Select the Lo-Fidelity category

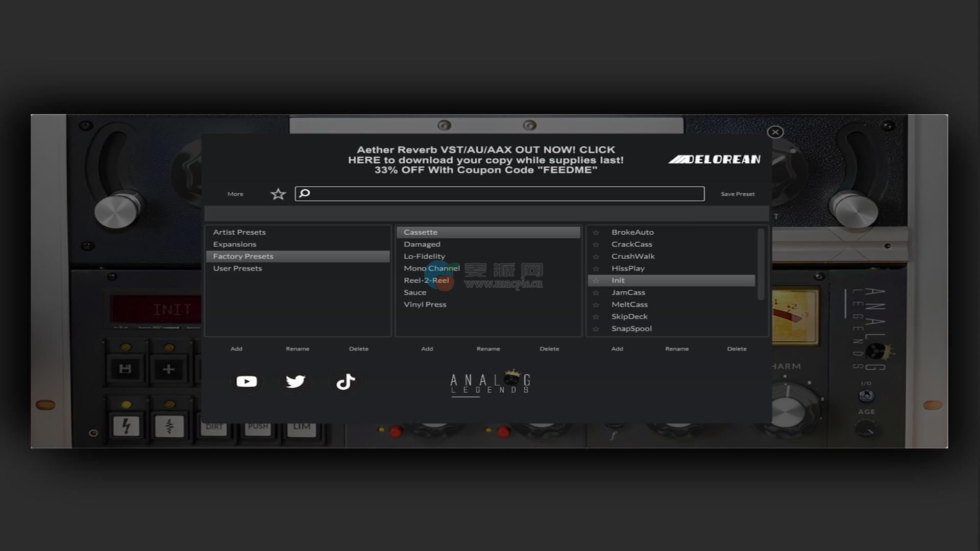coord(424,256)
